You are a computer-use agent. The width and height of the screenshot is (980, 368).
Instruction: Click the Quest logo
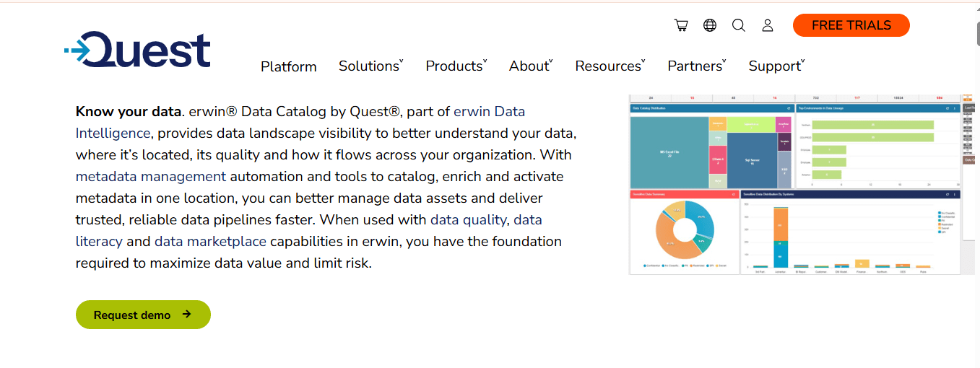[137, 50]
